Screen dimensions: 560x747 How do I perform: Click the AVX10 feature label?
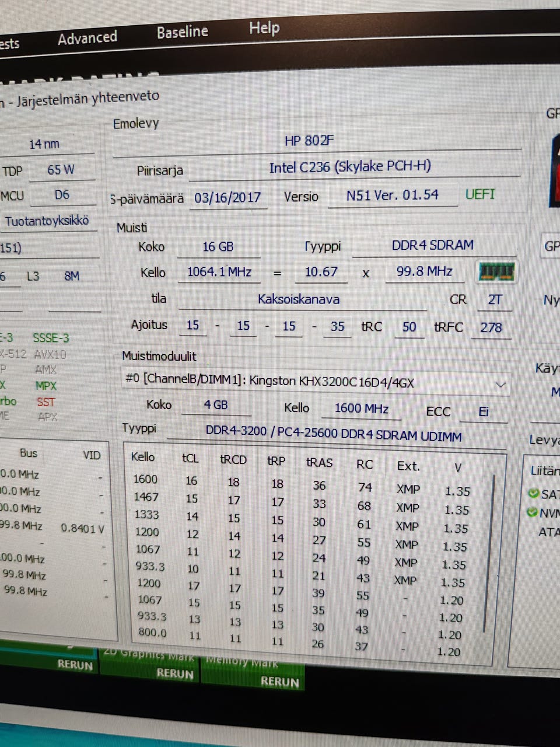[x=50, y=354]
